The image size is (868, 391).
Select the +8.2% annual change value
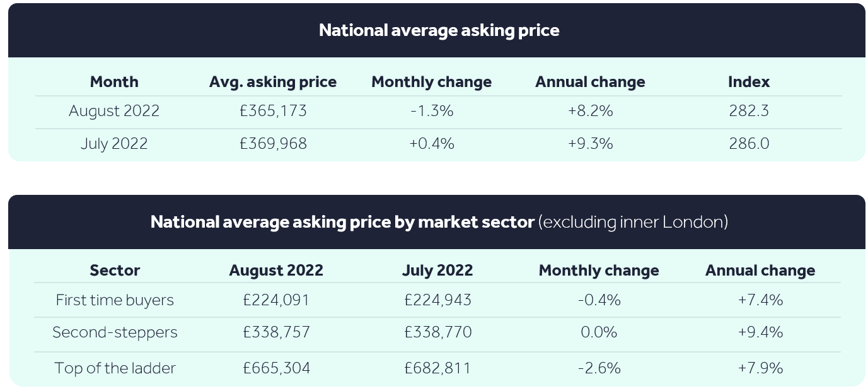point(590,111)
